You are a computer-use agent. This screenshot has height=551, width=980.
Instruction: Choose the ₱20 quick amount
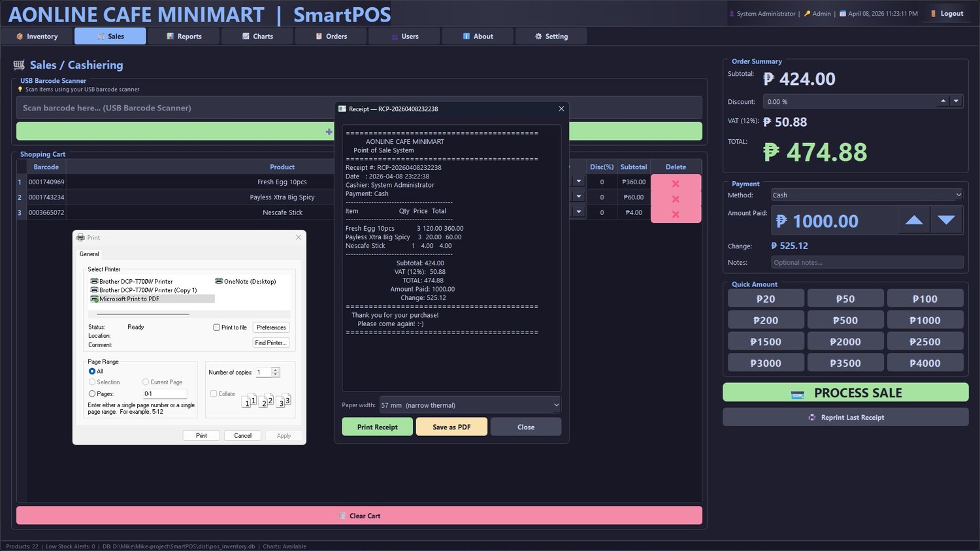pos(766,299)
